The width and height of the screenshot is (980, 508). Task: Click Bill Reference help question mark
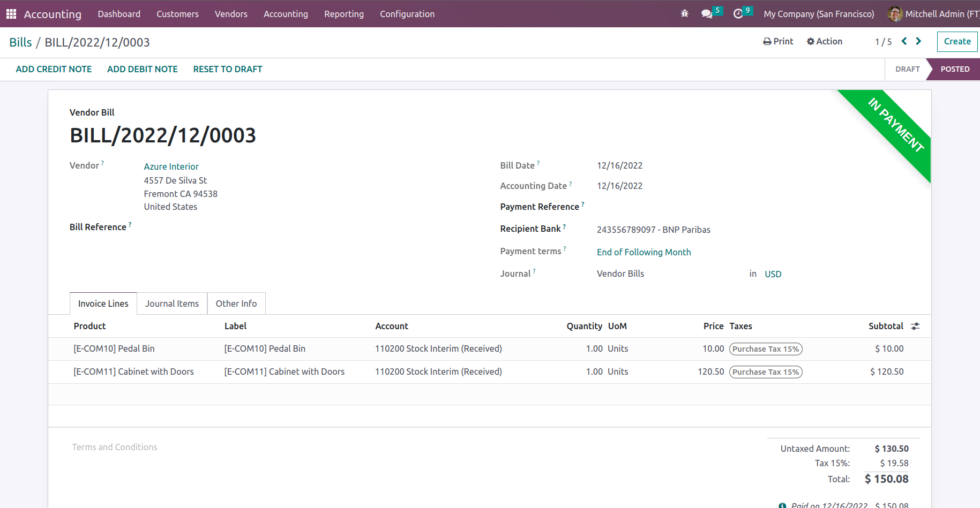click(x=130, y=224)
